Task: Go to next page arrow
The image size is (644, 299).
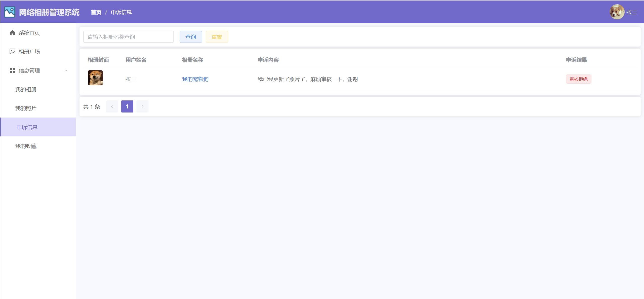Action: pyautogui.click(x=142, y=106)
